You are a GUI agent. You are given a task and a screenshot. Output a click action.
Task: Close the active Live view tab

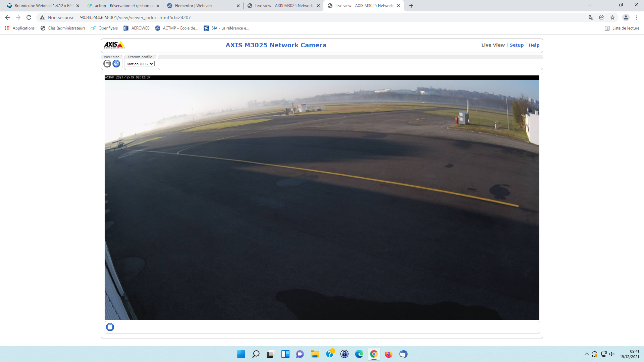pyautogui.click(x=398, y=6)
